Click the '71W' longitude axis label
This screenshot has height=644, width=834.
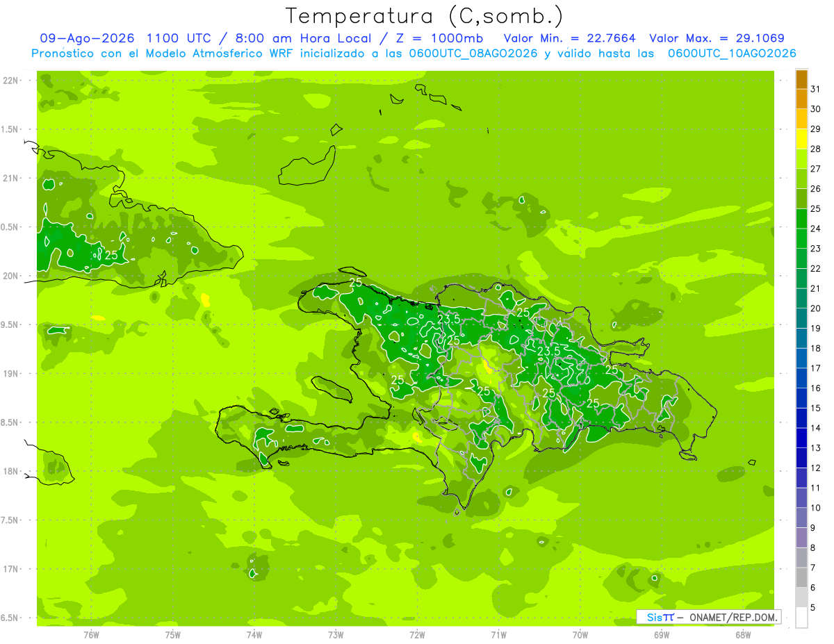[x=498, y=635]
